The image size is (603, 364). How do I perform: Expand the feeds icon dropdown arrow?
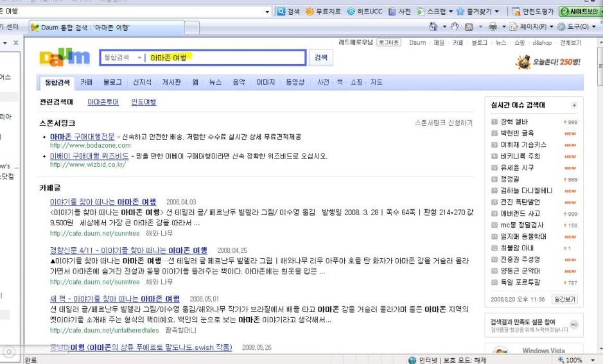(480, 26)
